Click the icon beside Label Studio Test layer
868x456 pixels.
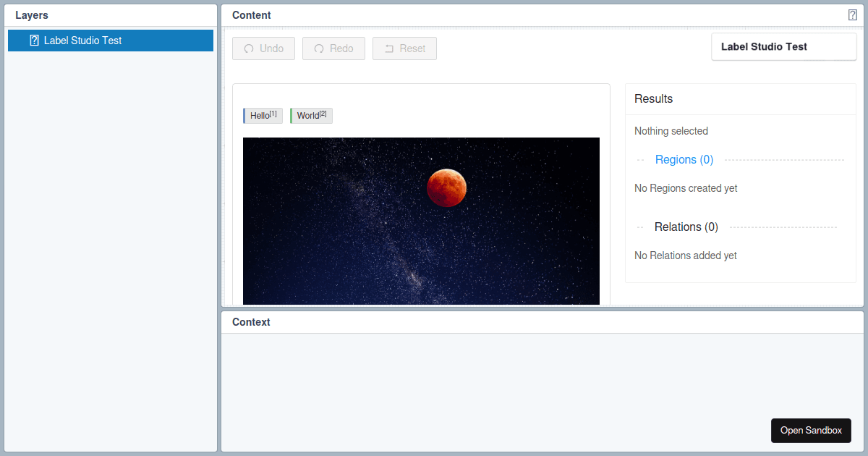coord(33,40)
